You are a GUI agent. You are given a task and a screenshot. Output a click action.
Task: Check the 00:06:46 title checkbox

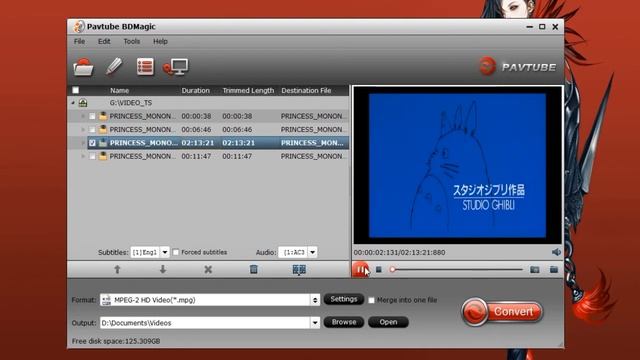click(x=92, y=129)
